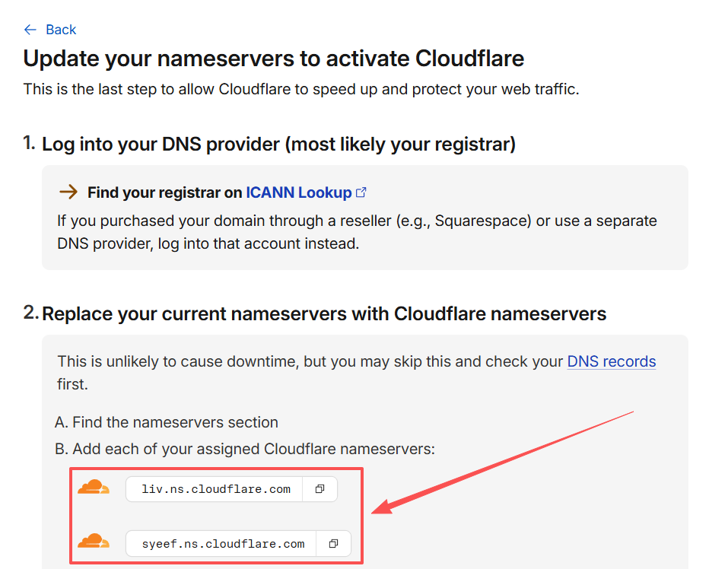Copy syeef.ns.cloudflare.com with its copy icon
Viewport: 728px width, 569px height.
point(333,543)
